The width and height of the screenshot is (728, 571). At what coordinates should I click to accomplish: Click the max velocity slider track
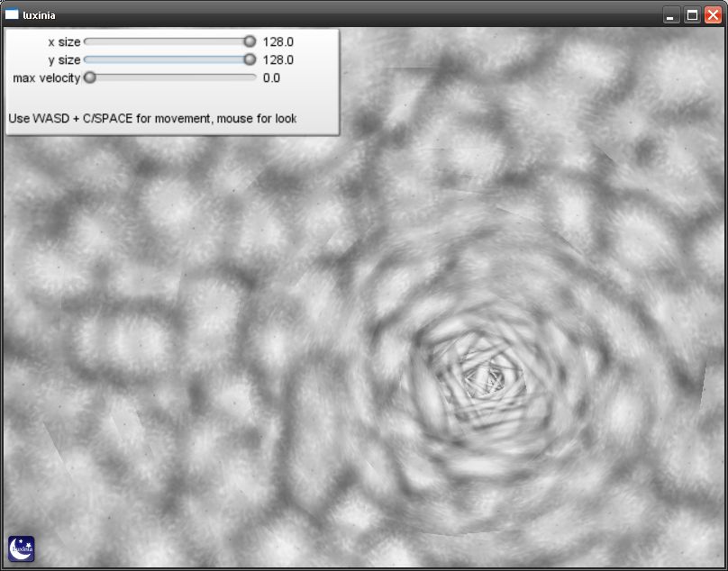coord(171,77)
